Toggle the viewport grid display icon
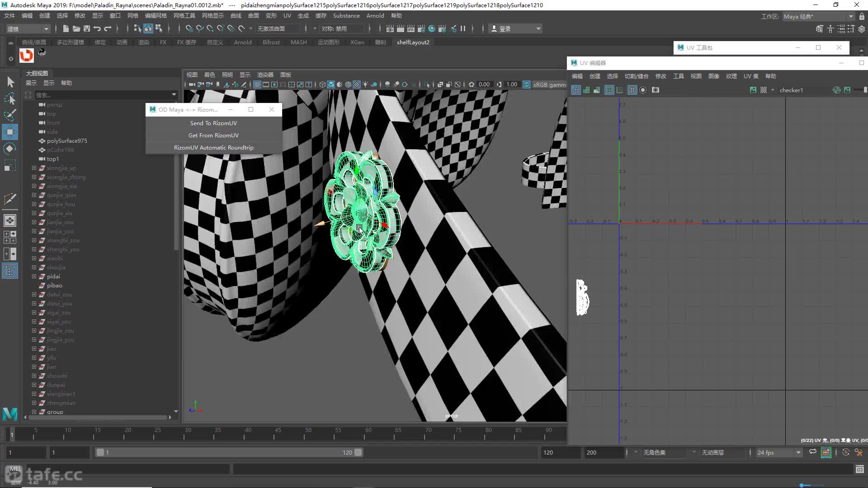868x488 pixels. [257, 84]
